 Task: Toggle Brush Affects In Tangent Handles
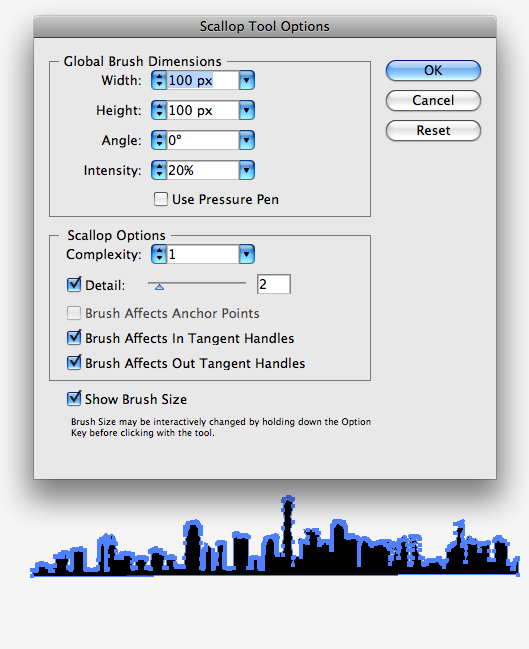[74, 338]
